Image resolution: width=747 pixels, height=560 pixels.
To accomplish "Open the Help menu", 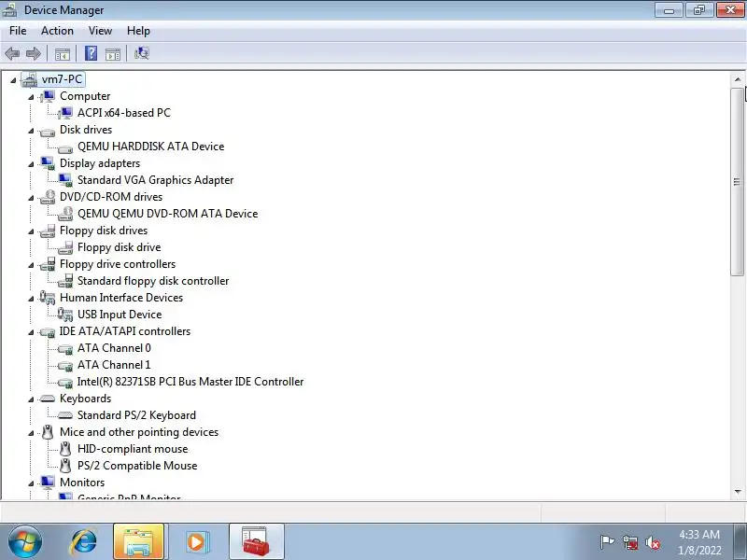I will point(138,31).
